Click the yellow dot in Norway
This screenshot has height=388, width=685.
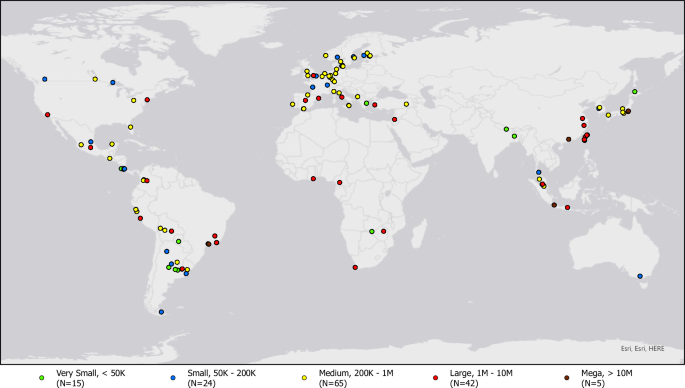click(325, 55)
